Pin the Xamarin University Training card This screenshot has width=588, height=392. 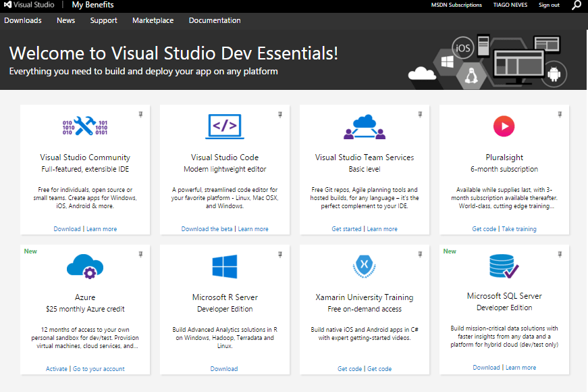[420, 254]
